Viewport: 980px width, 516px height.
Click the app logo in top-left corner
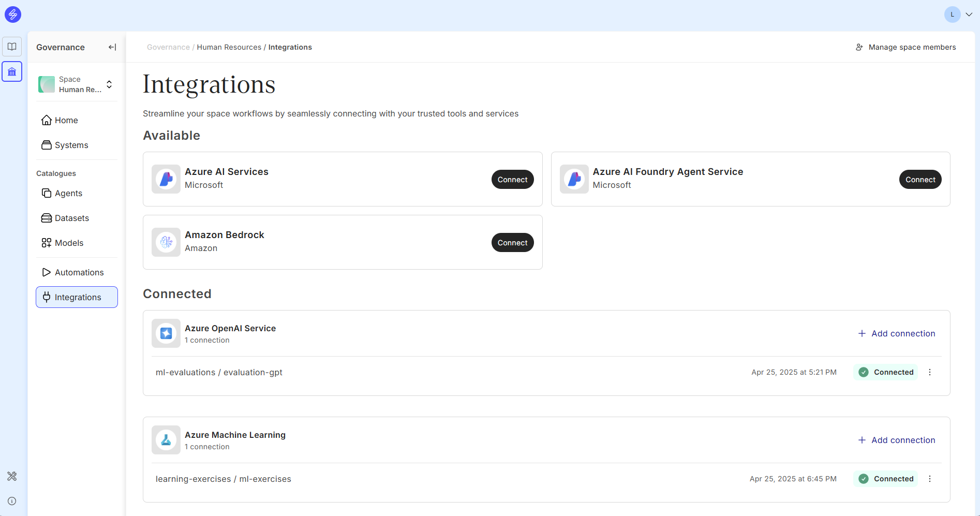(x=13, y=14)
